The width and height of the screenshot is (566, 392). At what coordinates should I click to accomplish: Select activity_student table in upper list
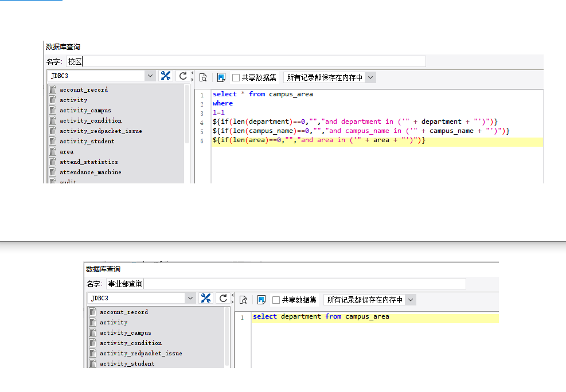click(87, 142)
